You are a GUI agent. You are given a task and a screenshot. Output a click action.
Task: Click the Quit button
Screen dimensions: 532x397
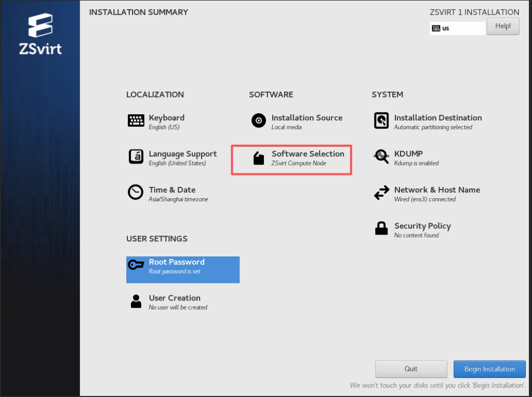[x=411, y=369]
